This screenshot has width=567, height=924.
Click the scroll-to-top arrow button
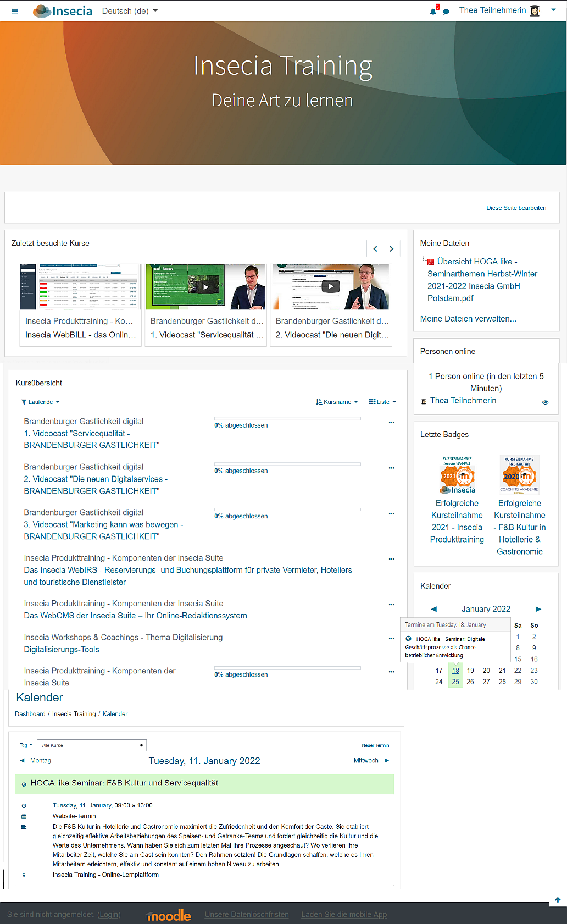coord(558,900)
